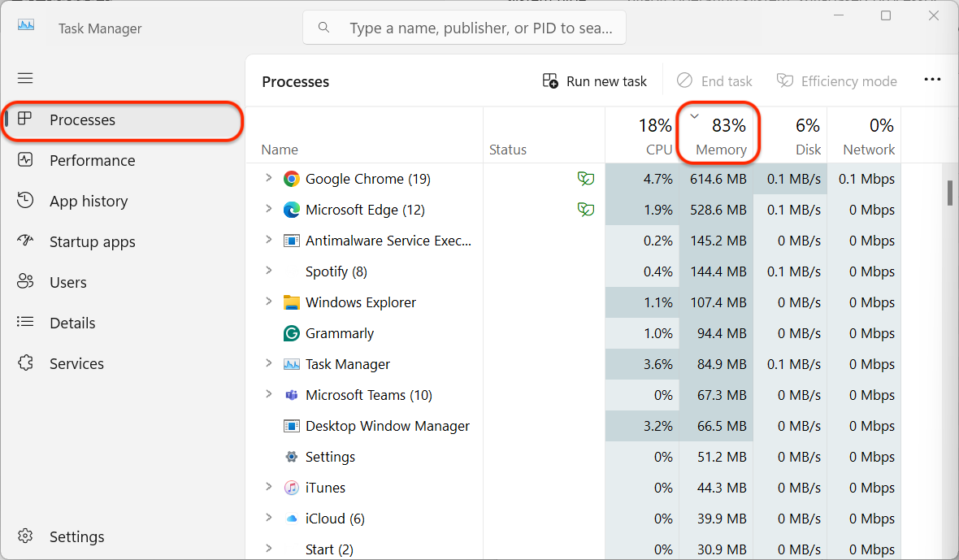Open the App history tab

[x=123, y=201]
